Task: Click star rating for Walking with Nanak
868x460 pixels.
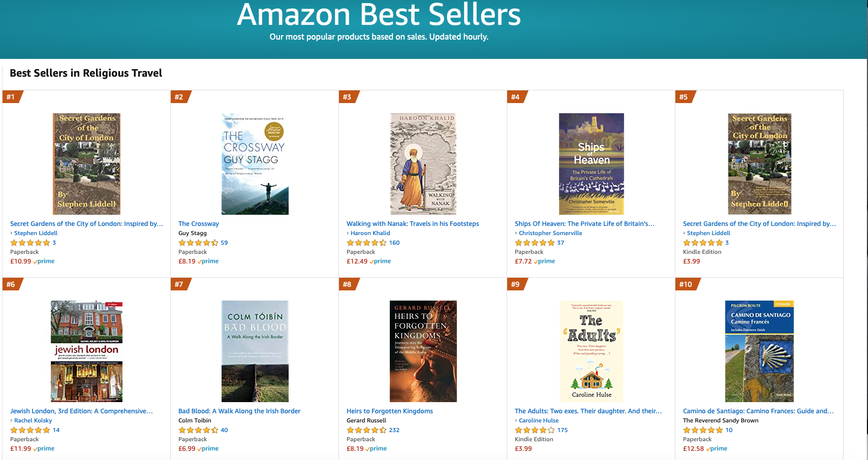Action: pos(366,243)
